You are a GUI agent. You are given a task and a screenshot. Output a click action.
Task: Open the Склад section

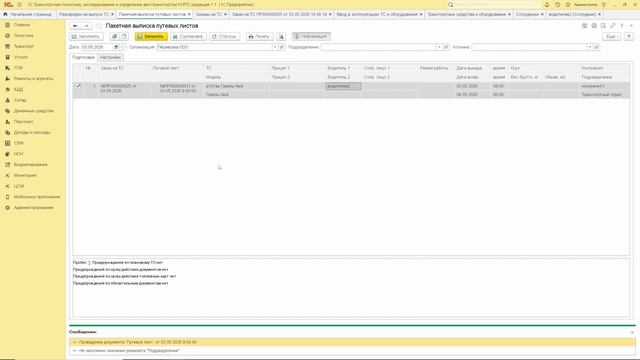pos(20,100)
